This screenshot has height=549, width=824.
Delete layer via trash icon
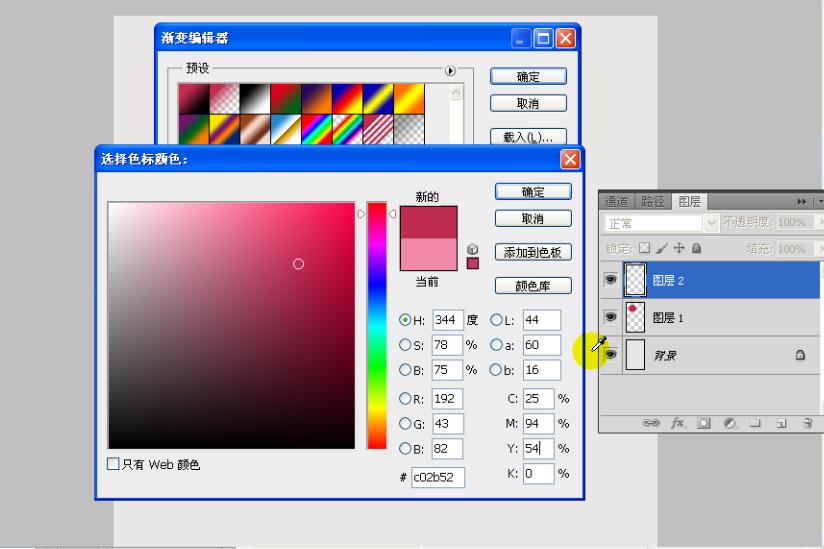[808, 423]
